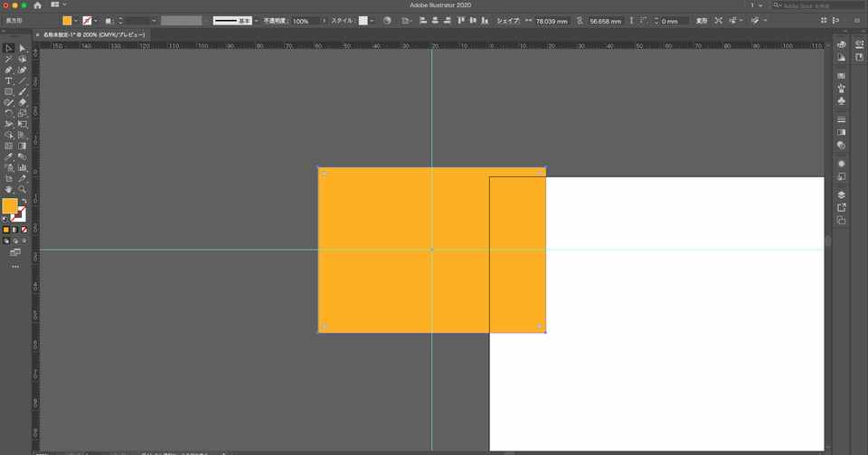Select the Magic Wand tool
Screen dimensions: 868x455
(9, 59)
